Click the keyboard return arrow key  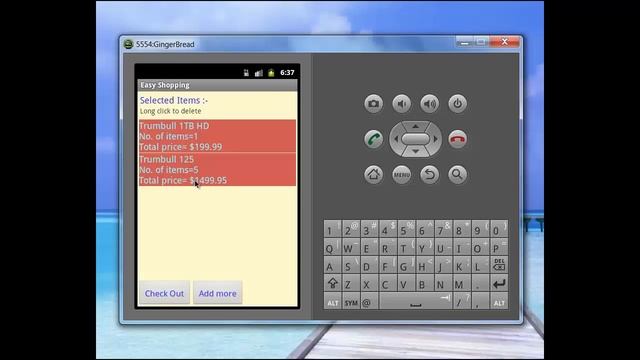pos(499,282)
